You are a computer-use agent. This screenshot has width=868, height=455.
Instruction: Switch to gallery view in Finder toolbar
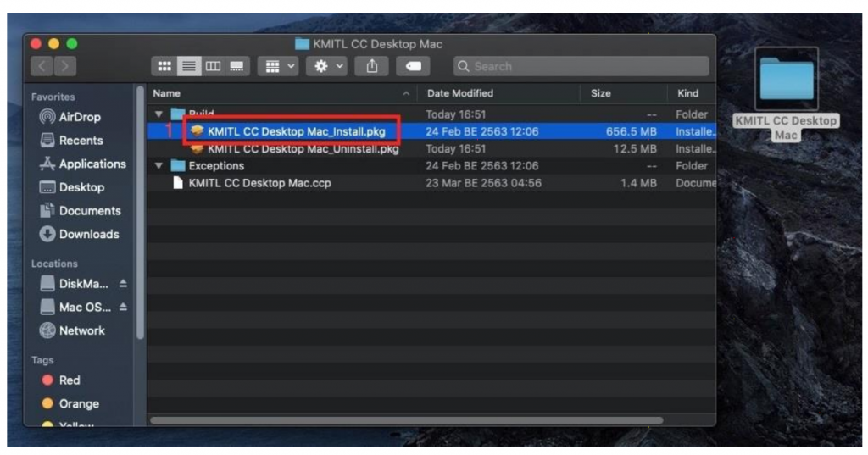[x=236, y=66]
